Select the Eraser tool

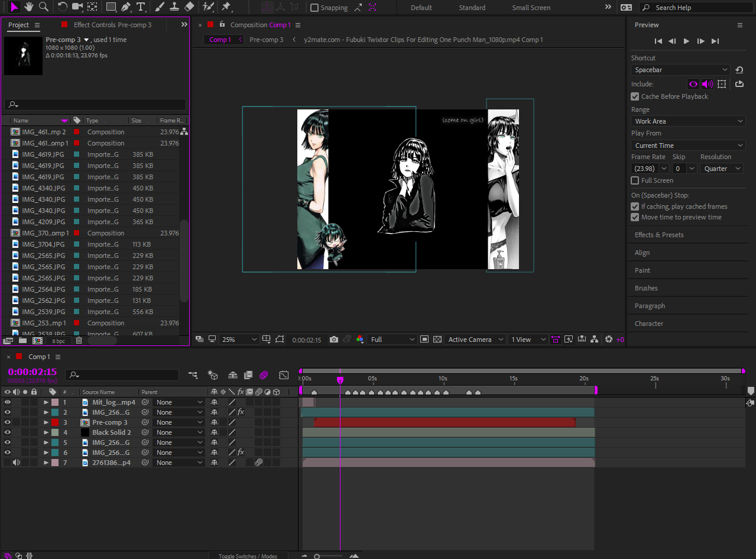coord(189,7)
